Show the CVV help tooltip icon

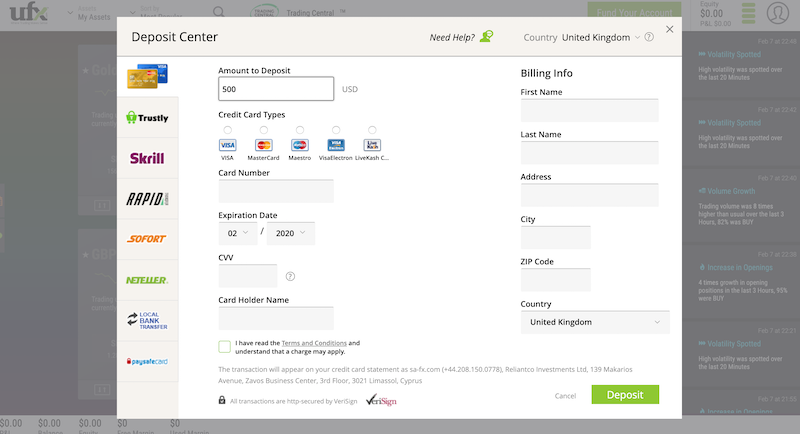[x=290, y=276]
